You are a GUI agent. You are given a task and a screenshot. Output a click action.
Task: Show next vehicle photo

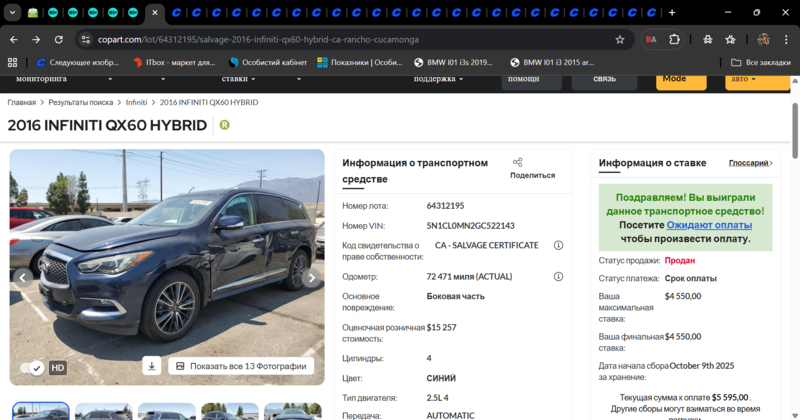(x=311, y=278)
